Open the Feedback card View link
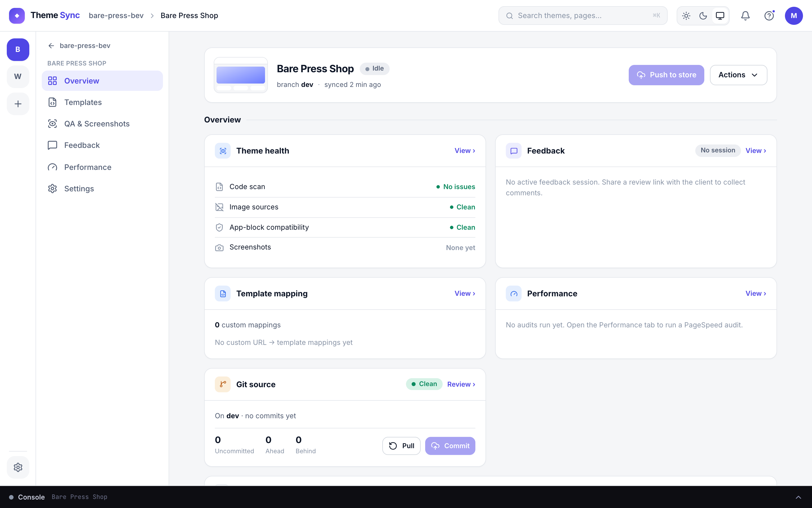Screen dimensions: 812x508 click(756, 151)
